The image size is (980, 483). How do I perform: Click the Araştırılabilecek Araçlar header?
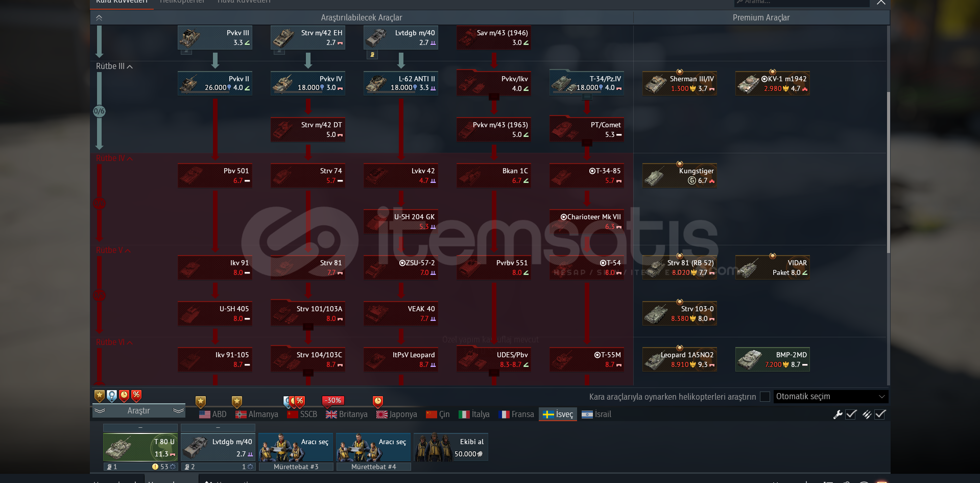362,17
